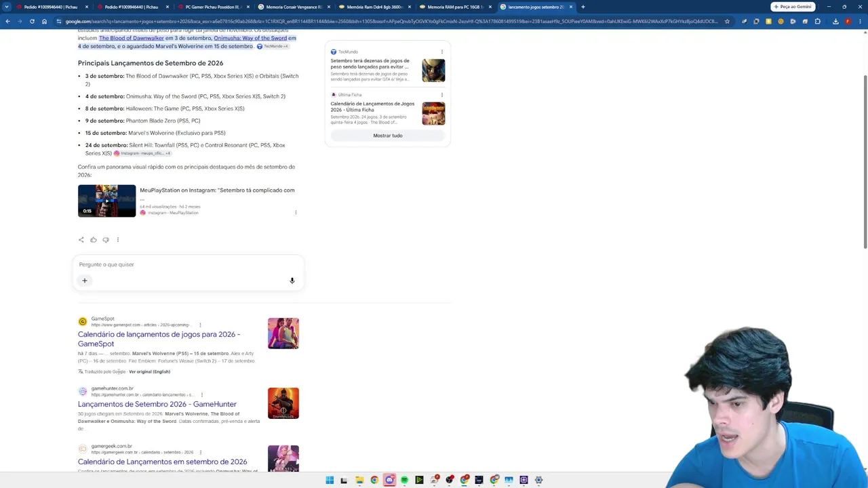The width and height of the screenshot is (868, 488).
Task: Click the Mostrar tudo button
Action: coord(388,136)
